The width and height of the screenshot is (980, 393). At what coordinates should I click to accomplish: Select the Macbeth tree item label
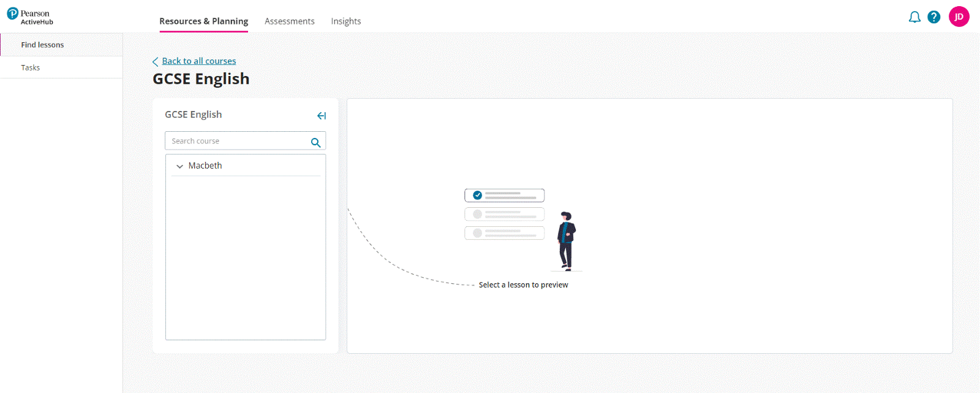click(x=205, y=166)
